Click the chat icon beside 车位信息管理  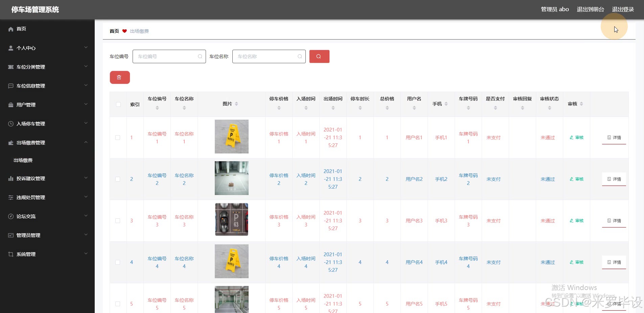point(11,86)
